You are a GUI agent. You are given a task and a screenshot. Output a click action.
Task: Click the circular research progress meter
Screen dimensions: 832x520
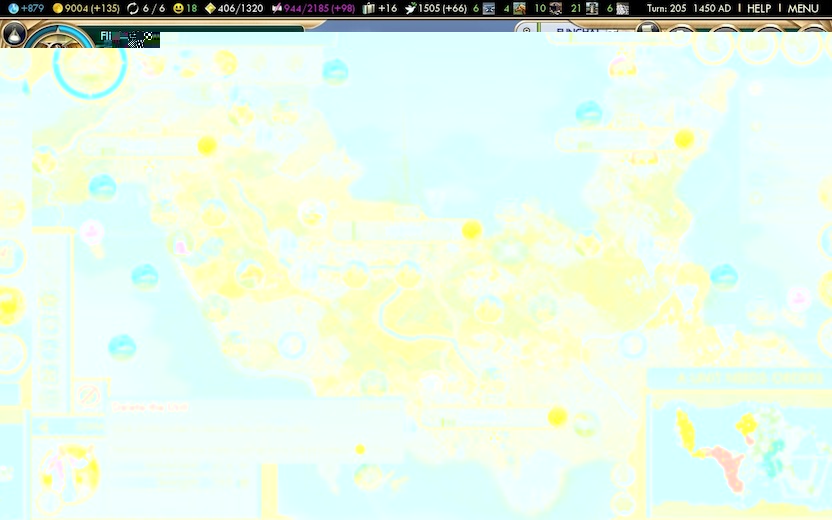point(89,62)
